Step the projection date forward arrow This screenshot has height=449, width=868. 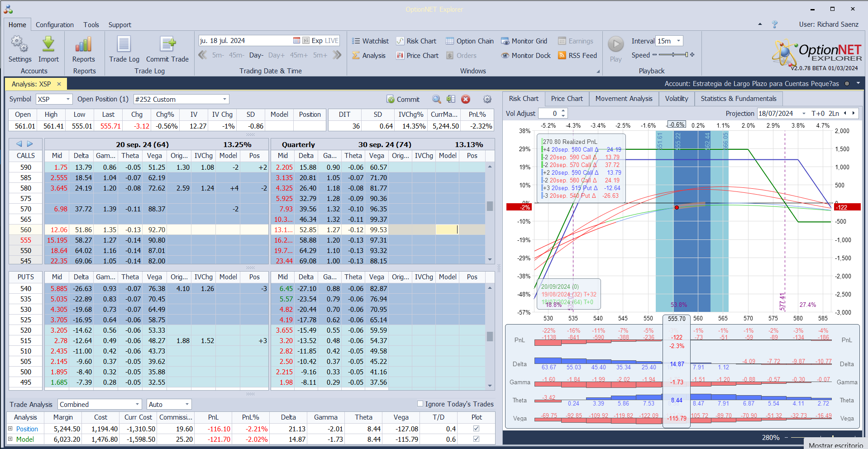coord(854,113)
